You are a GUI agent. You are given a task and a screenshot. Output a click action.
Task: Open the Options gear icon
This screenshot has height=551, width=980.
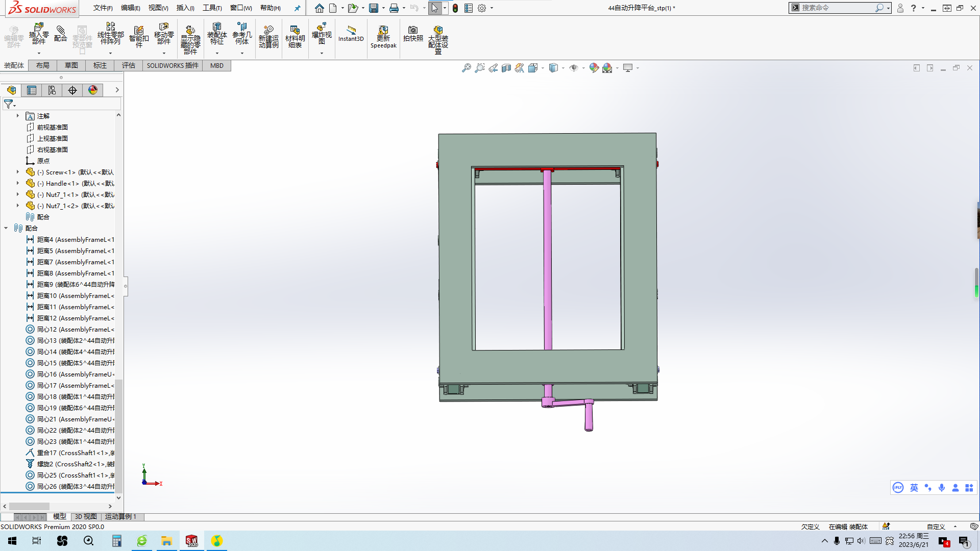482,8
